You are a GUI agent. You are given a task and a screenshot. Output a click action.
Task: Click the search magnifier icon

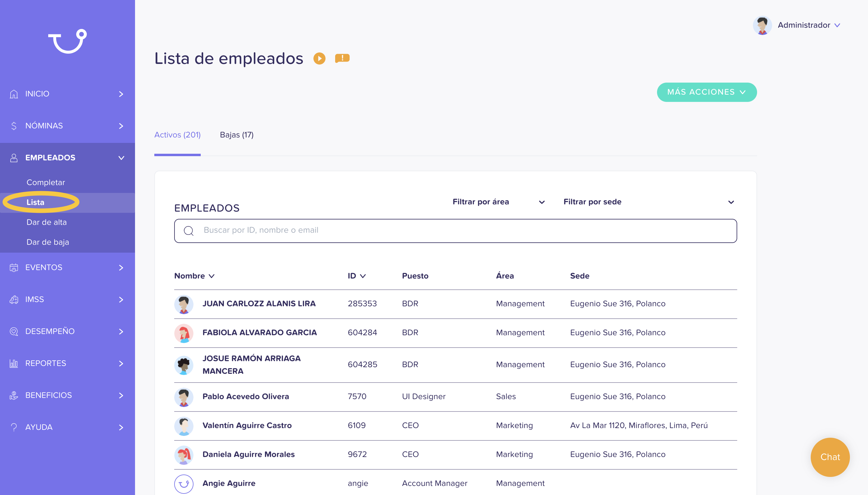tap(189, 231)
